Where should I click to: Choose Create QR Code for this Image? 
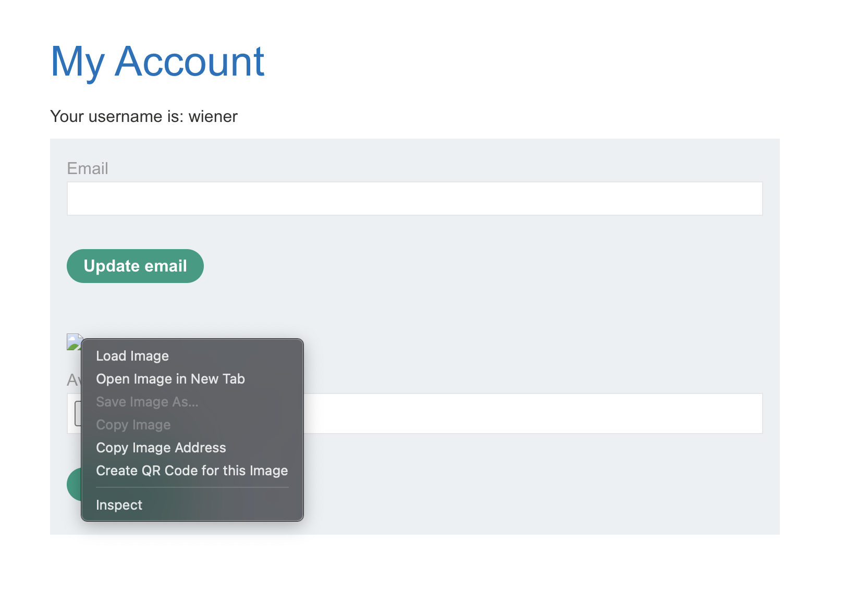(192, 471)
